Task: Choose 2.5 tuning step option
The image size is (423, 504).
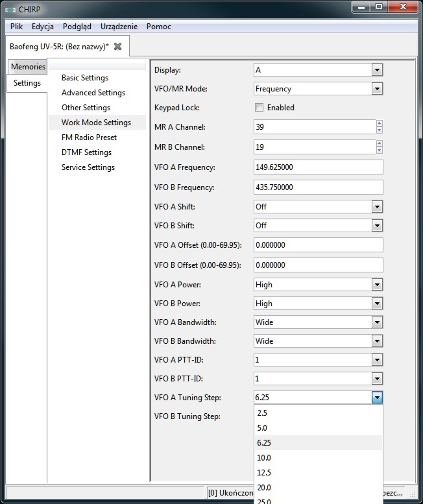Action: (x=318, y=413)
